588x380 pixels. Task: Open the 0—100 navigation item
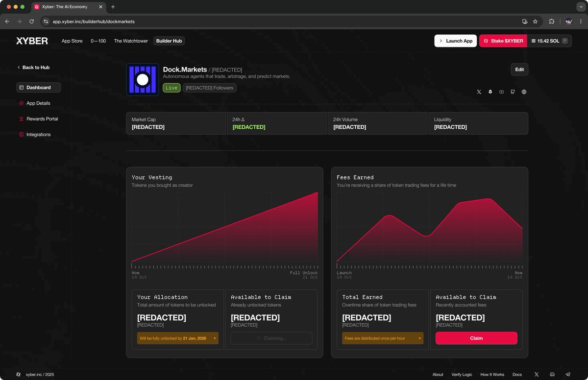[98, 41]
